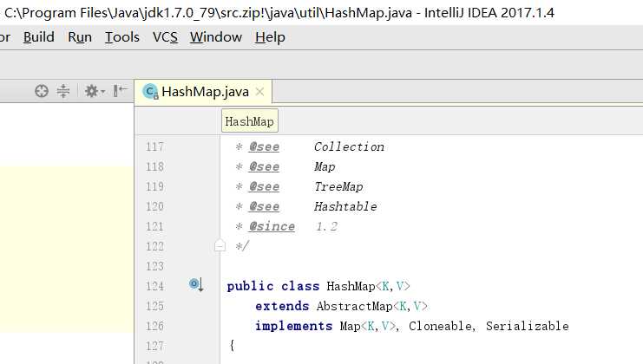Open the Help menu
The image size is (643, 364).
270,37
